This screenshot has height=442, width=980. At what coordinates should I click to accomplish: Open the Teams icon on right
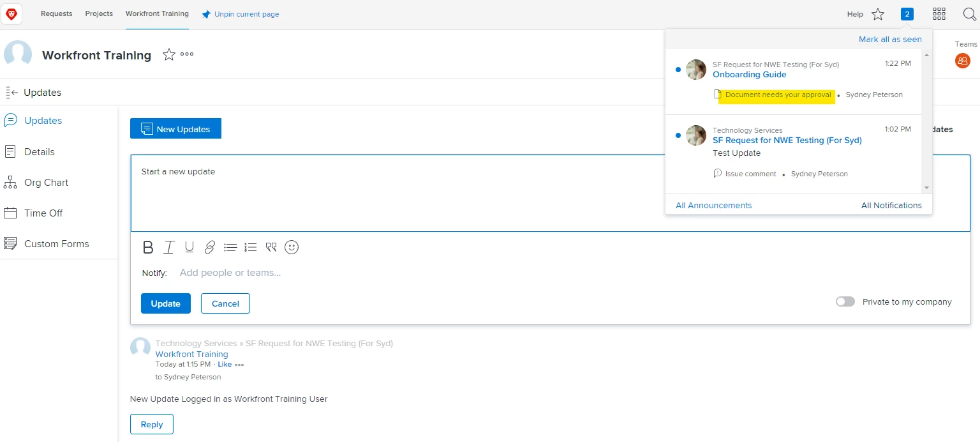click(963, 61)
